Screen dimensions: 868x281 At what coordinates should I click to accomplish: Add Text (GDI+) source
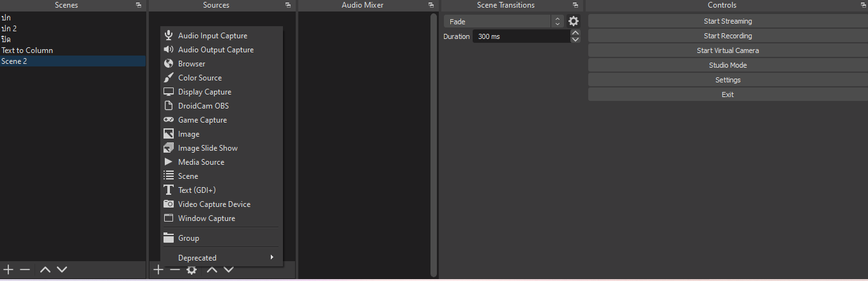[x=221, y=190]
